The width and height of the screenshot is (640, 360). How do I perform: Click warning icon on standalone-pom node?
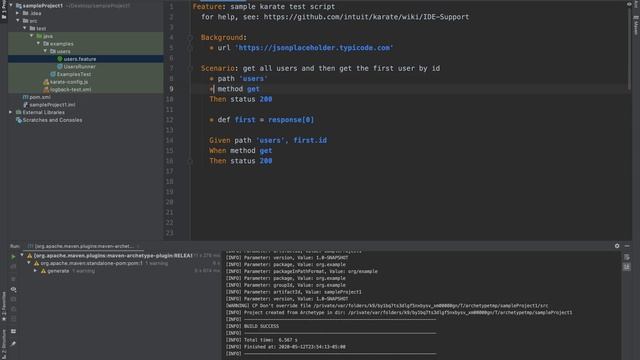[x=36, y=263]
